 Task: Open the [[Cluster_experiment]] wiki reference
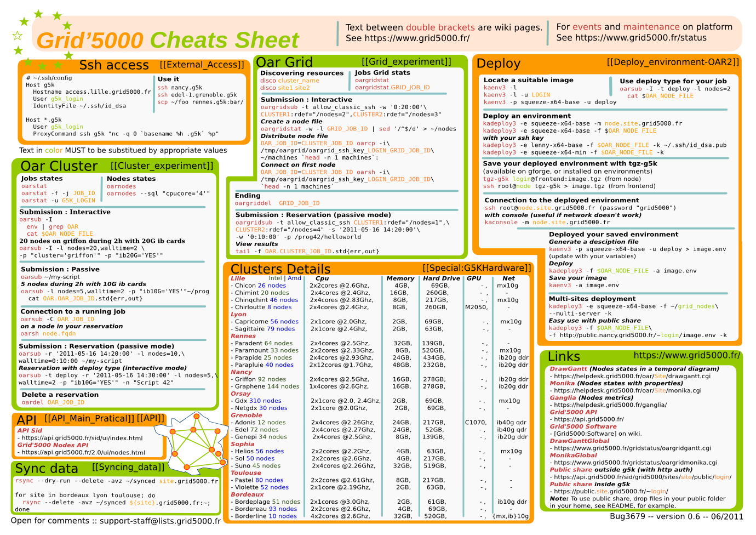[x=162, y=166]
